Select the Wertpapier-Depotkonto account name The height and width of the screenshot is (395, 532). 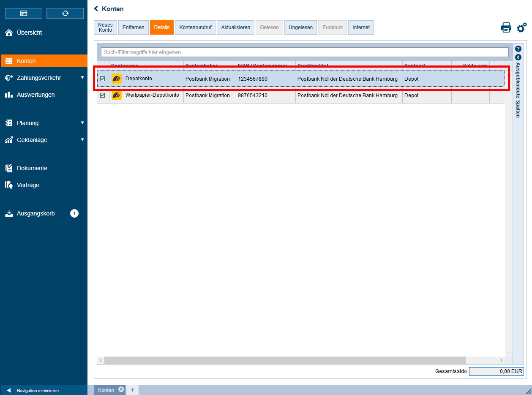(x=152, y=95)
